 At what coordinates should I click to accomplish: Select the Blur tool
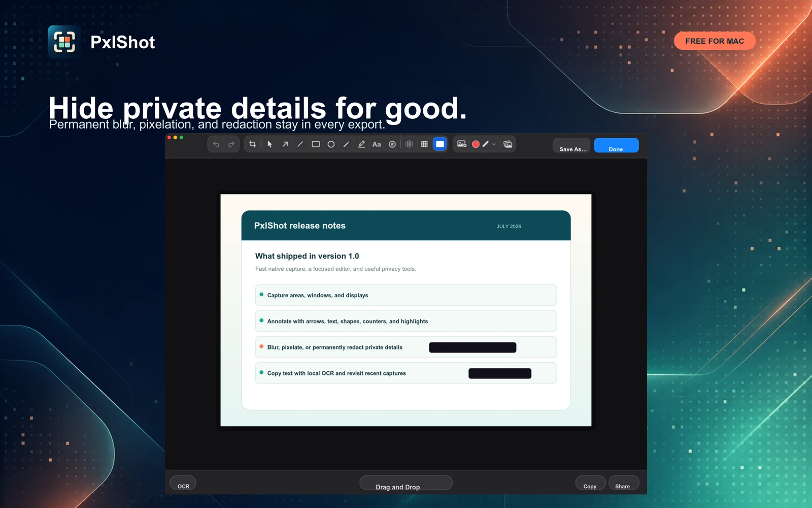click(x=409, y=144)
